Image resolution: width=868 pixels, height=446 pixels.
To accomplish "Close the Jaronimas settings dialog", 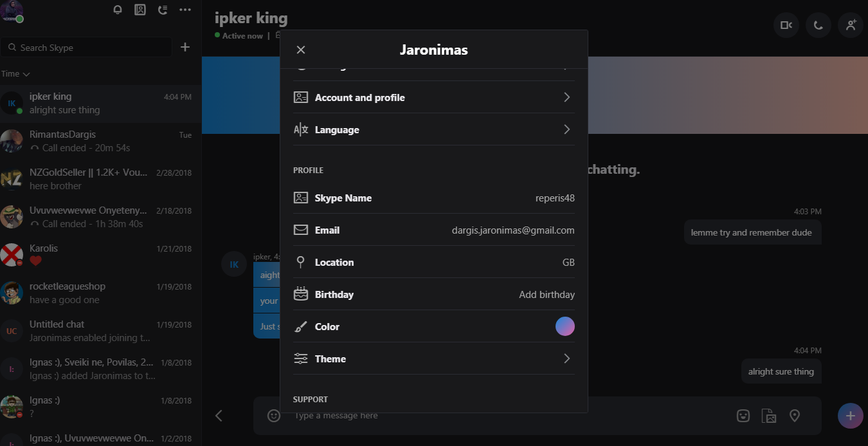I will (x=301, y=50).
